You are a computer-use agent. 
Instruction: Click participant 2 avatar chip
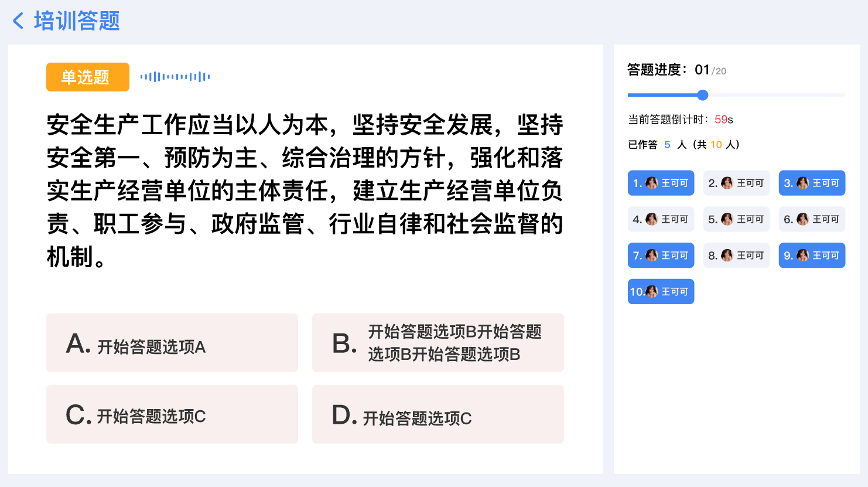coord(736,183)
